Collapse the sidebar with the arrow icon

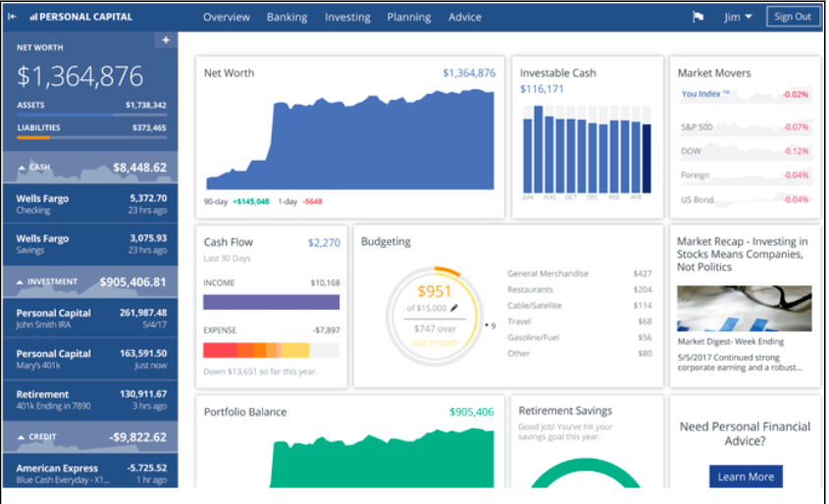coord(12,17)
